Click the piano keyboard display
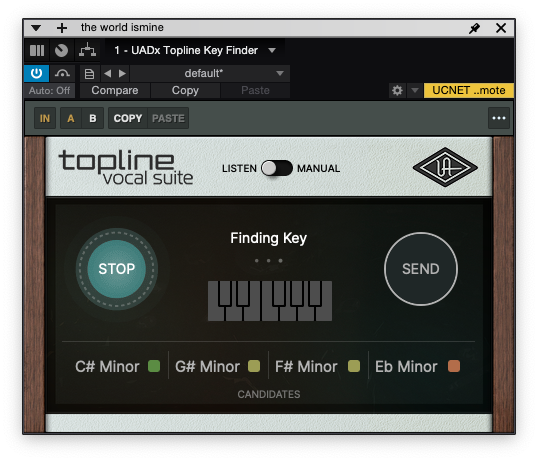 coord(270,301)
